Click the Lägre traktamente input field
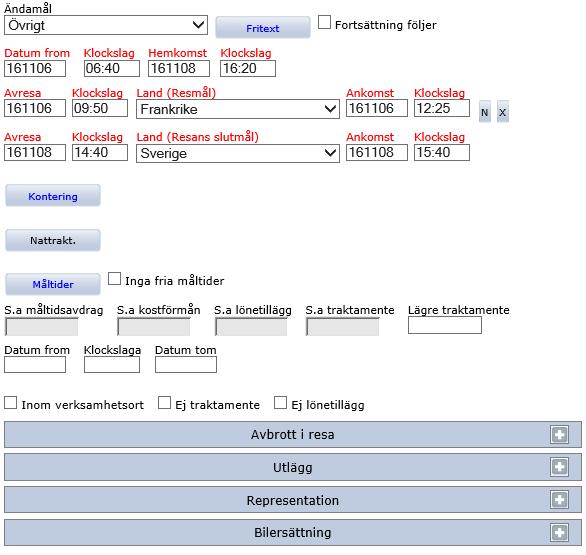Screen dimensions: 586x555 (x=445, y=325)
